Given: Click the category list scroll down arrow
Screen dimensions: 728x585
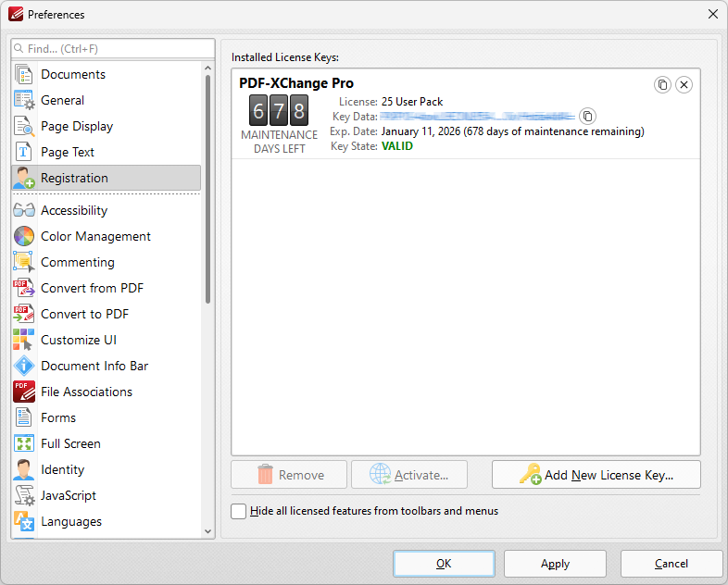Looking at the screenshot, I should click(208, 531).
